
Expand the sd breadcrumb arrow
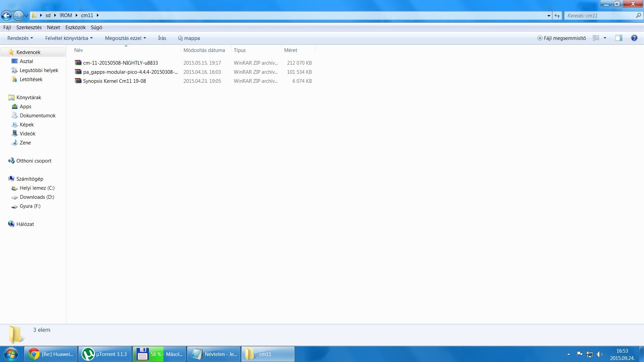pyautogui.click(x=55, y=15)
